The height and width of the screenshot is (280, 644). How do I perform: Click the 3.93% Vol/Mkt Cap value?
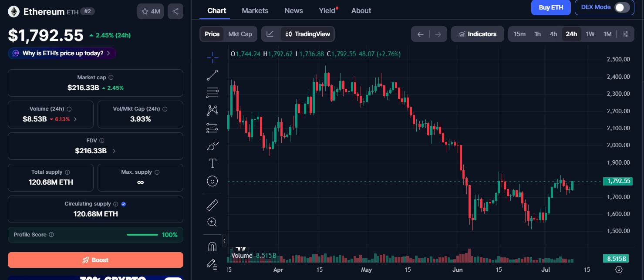pyautogui.click(x=140, y=119)
